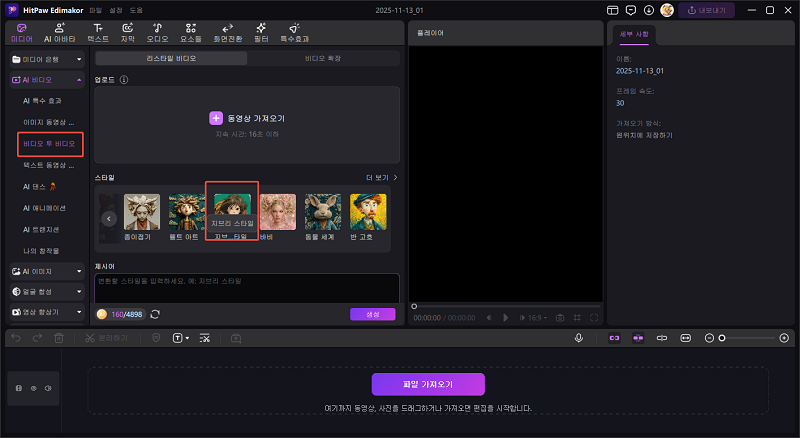Click the fullscreen icon in player
Viewport: 800px width, 438px height.
tap(594, 318)
